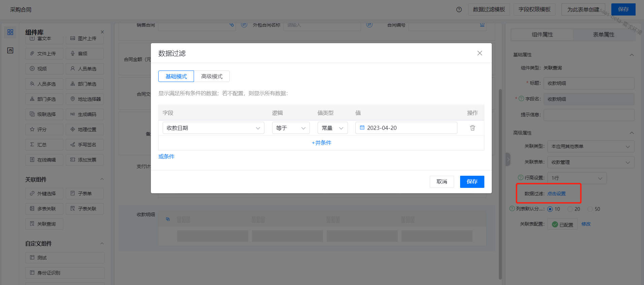Image resolution: width=644 pixels, height=285 pixels.
Task: Add 测试 custom component
Action: coord(65,258)
